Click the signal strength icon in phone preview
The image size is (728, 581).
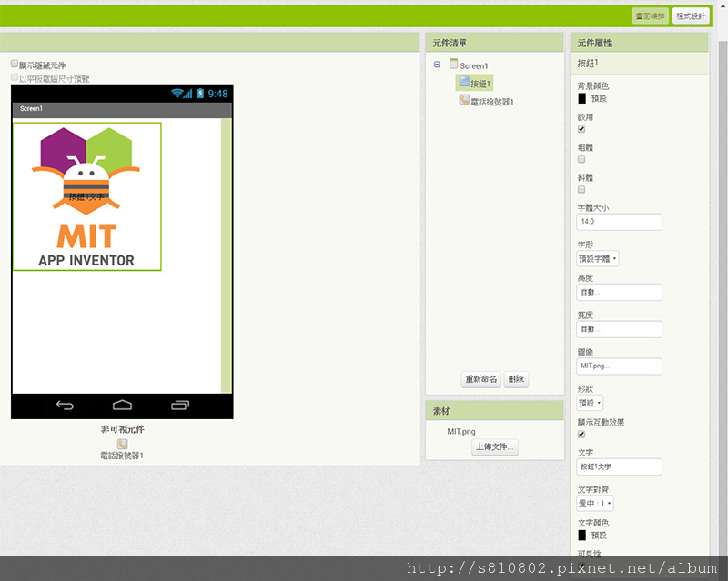coord(187,94)
